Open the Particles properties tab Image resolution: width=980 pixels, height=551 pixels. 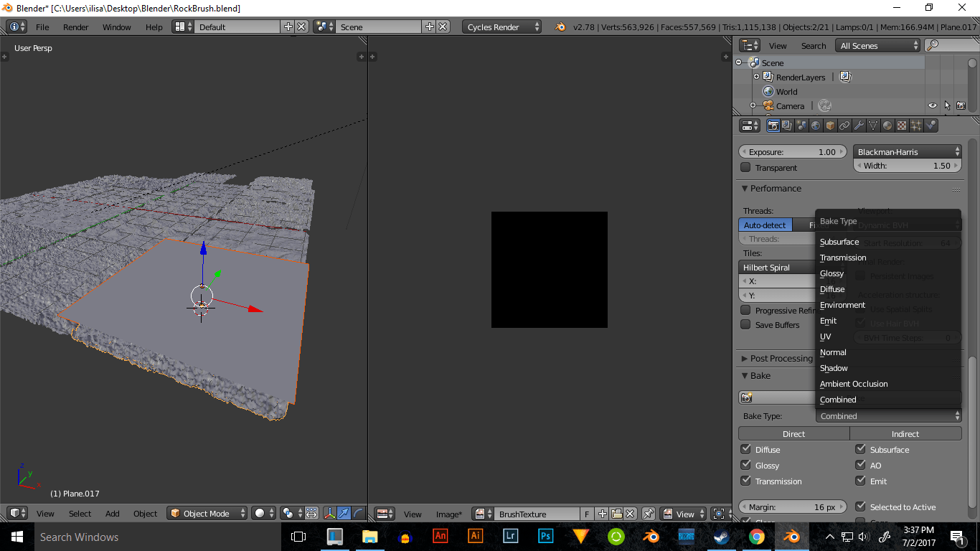click(x=916, y=125)
